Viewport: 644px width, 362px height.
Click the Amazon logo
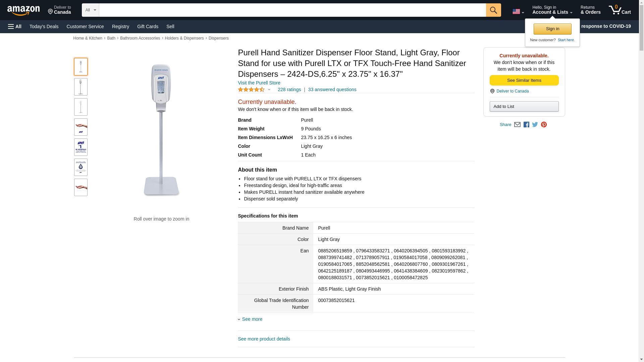click(x=23, y=10)
